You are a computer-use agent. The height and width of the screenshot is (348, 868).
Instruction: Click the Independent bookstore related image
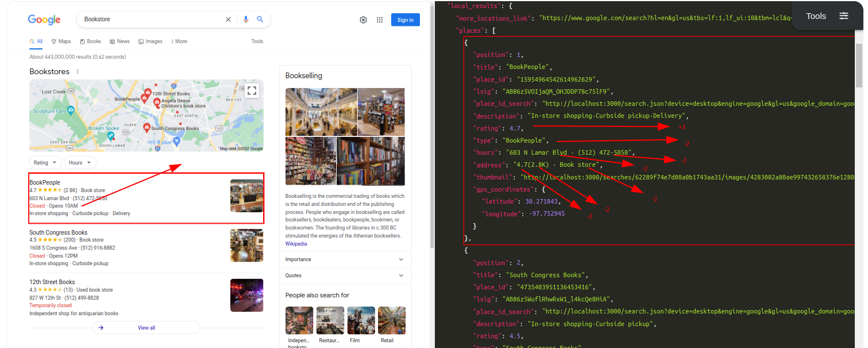[x=299, y=320]
